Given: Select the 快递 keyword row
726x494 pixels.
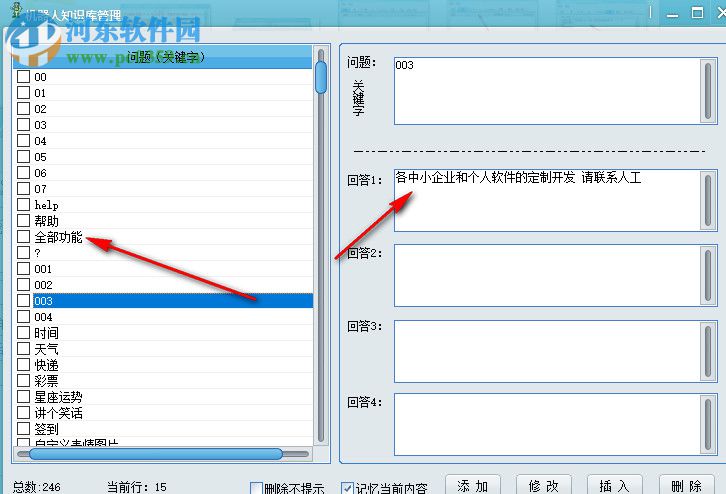Looking at the screenshot, I should [163, 365].
